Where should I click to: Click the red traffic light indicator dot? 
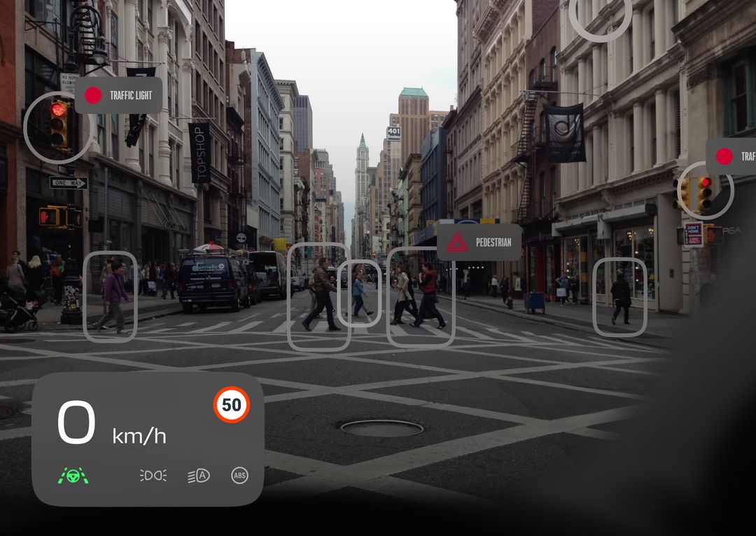pos(93,96)
